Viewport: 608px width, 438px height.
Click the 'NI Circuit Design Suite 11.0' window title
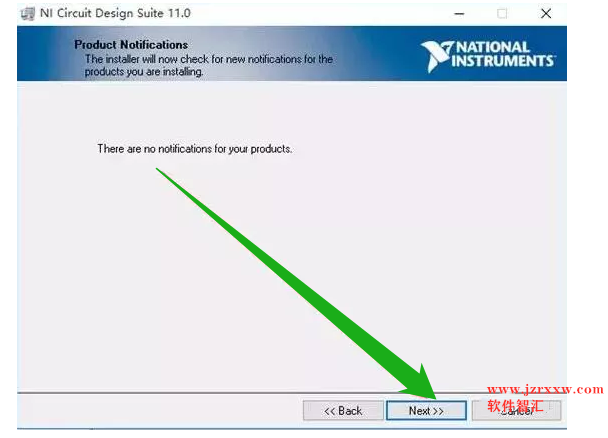115,13
